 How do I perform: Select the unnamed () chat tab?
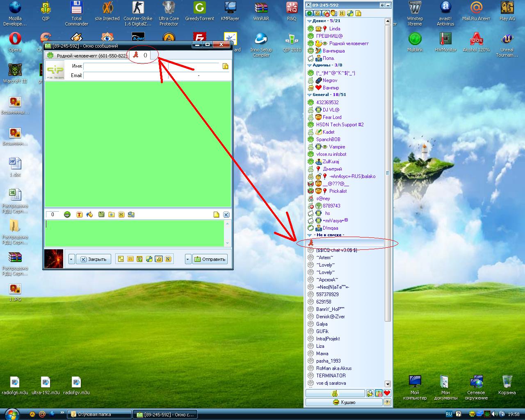coord(140,55)
